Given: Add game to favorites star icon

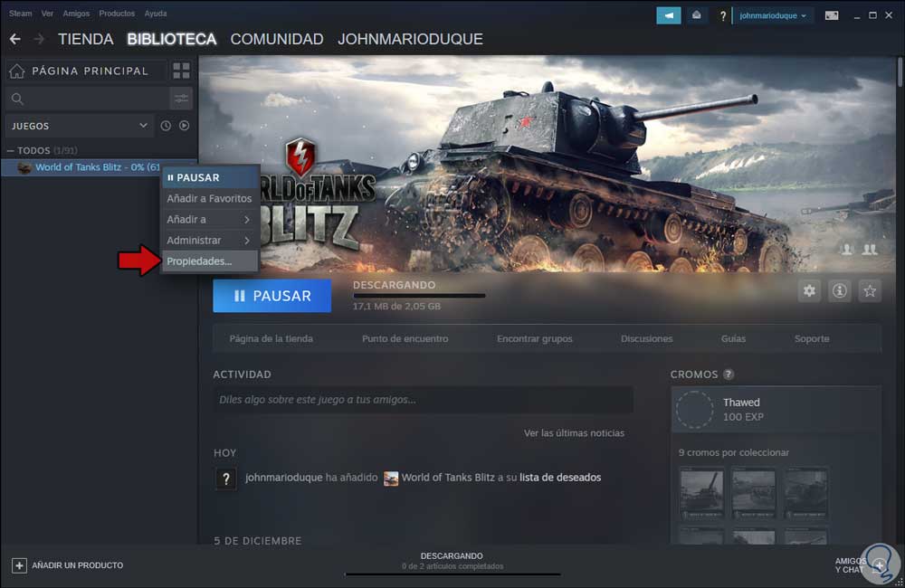Looking at the screenshot, I should point(870,290).
